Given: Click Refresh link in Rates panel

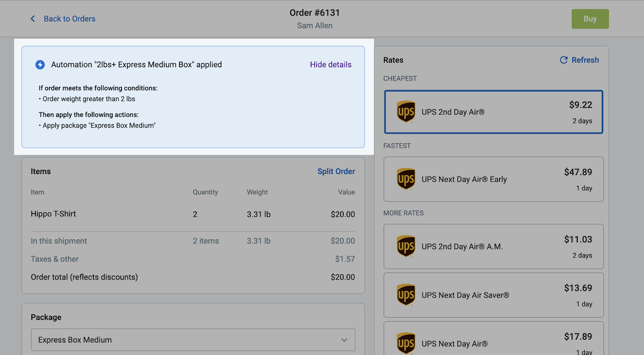Looking at the screenshot, I should (x=585, y=60).
